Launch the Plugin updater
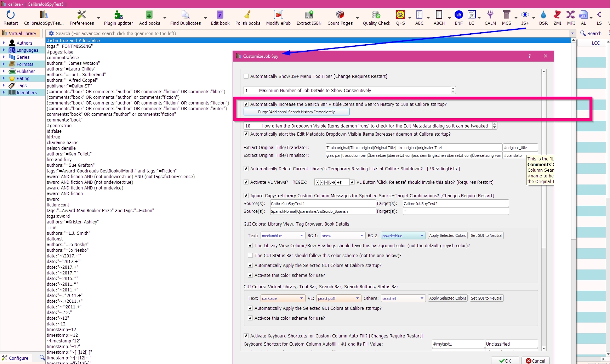Screen dimensions: 610x364 118,15
